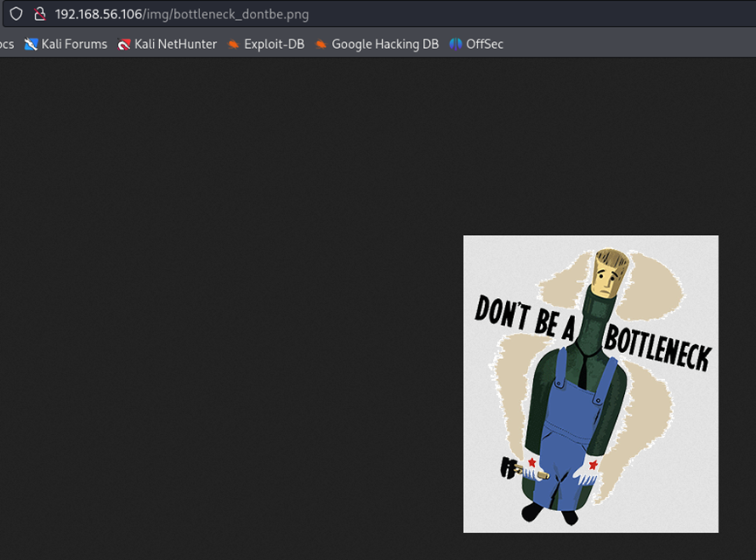Open the Kali Forums bookmark
This screenshot has width=756, height=560.
click(x=66, y=45)
